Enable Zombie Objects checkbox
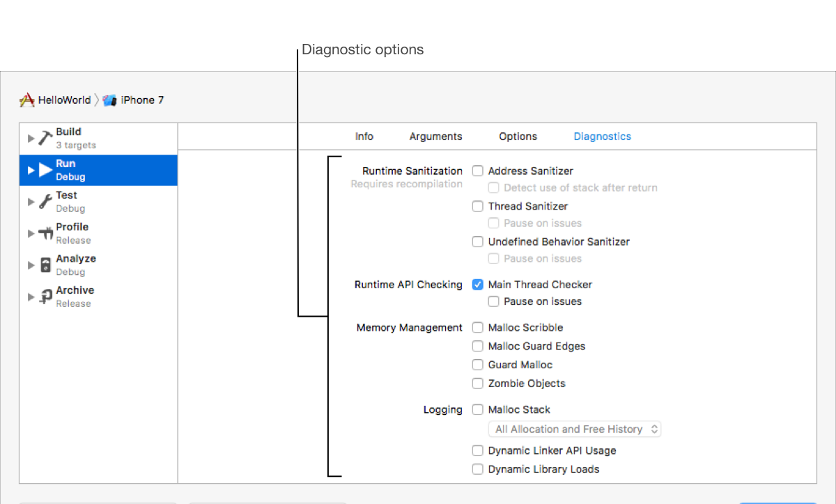The height and width of the screenshot is (504, 836). click(478, 384)
